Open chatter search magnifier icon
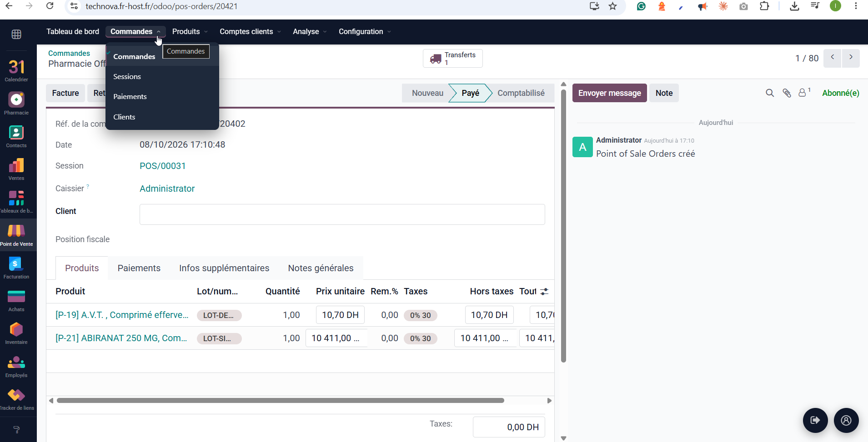Image resolution: width=868 pixels, height=442 pixels. click(770, 93)
